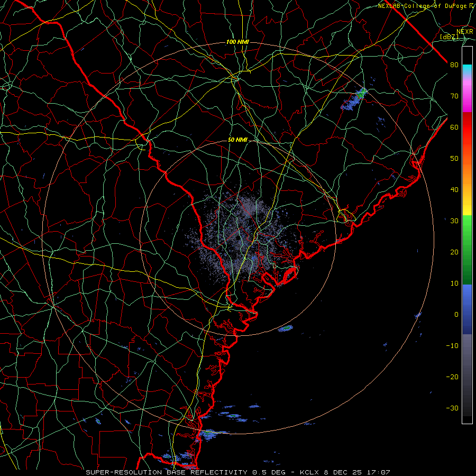Click the green segment of the color bar
The image size is (476, 476).
click(467, 250)
